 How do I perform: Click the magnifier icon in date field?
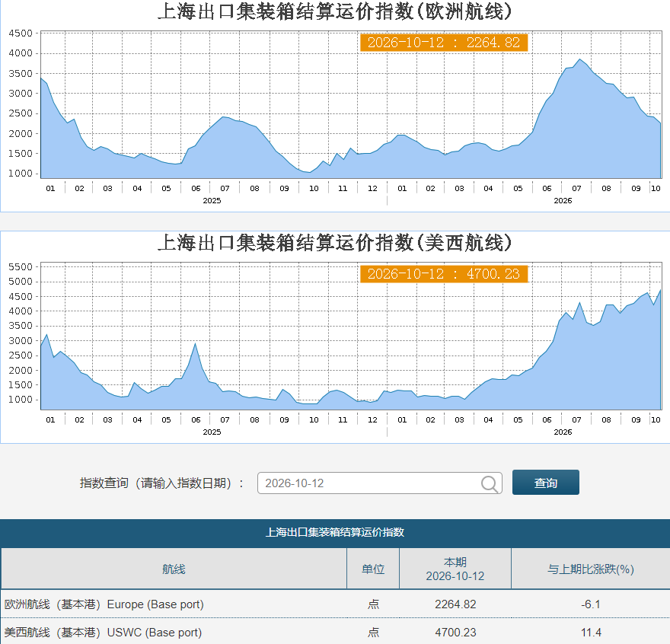490,484
